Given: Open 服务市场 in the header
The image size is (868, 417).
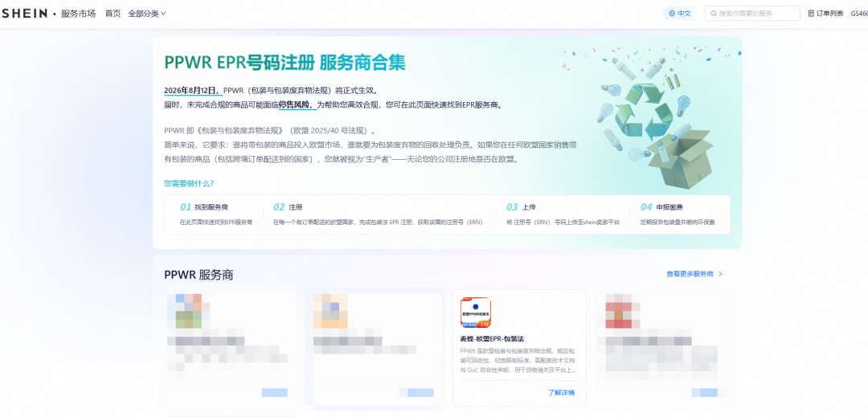Looking at the screenshot, I should [x=78, y=14].
